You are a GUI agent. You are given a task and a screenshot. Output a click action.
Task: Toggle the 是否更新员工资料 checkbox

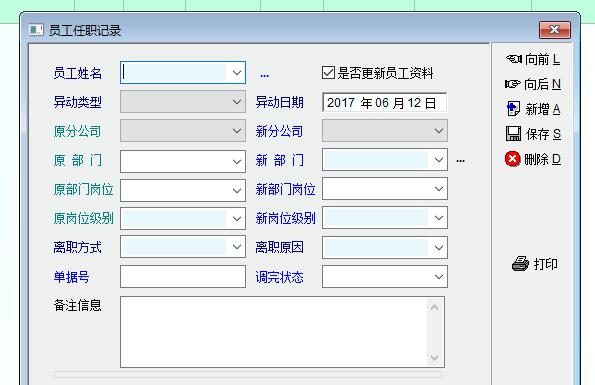coord(328,72)
